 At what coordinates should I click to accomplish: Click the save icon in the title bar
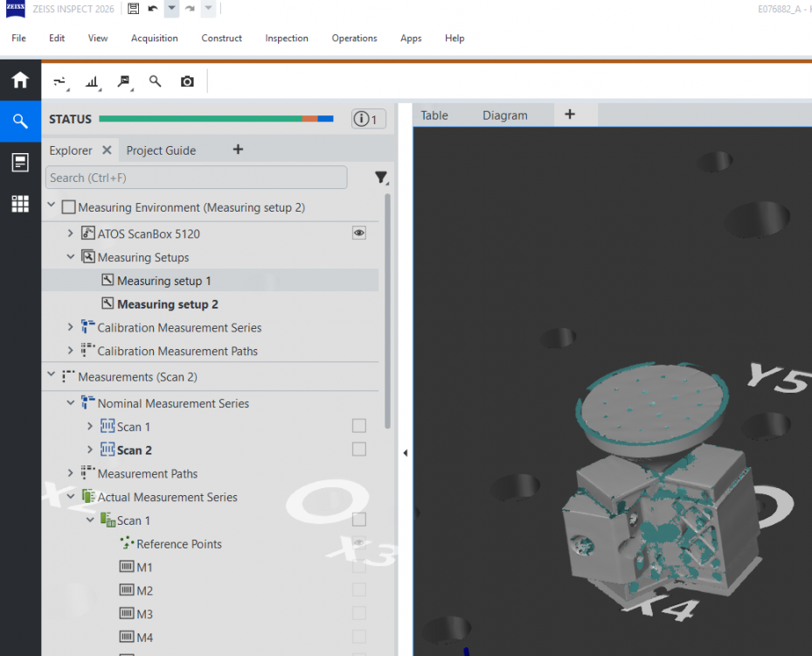(133, 8)
